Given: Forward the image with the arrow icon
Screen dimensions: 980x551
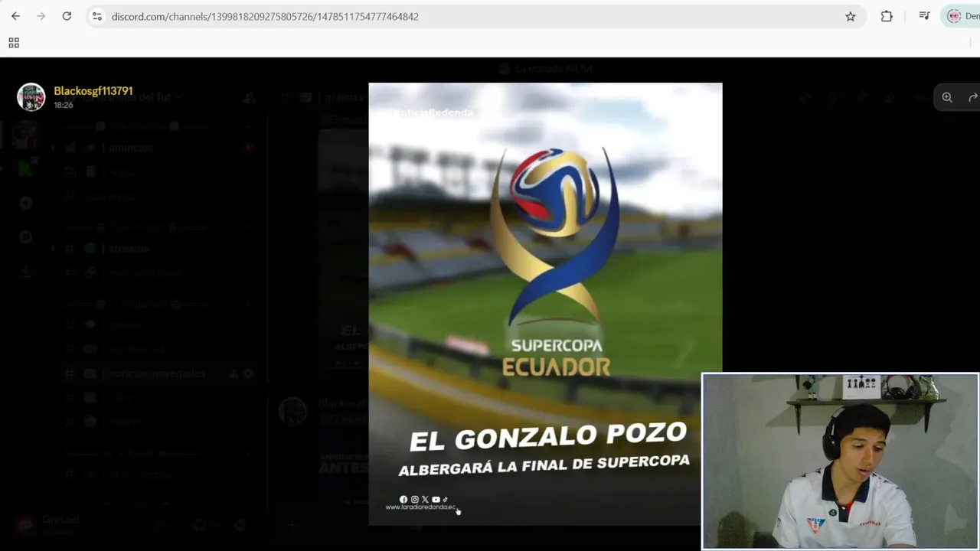Looking at the screenshot, I should pyautogui.click(x=972, y=97).
